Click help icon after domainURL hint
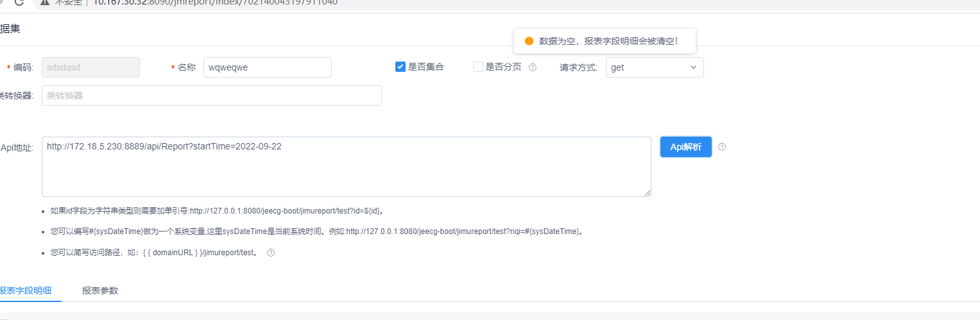Viewport: 980px width, 320px height. (x=271, y=253)
